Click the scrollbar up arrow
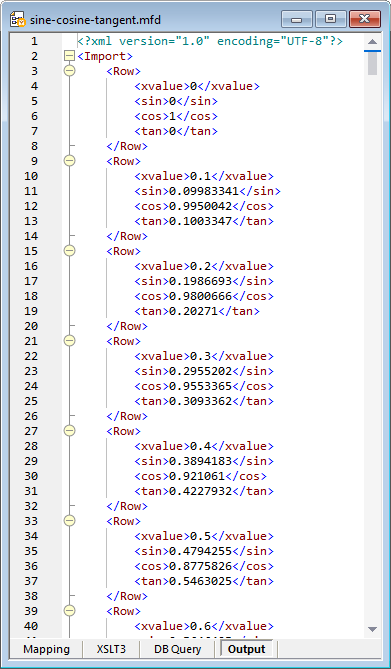 372,42
